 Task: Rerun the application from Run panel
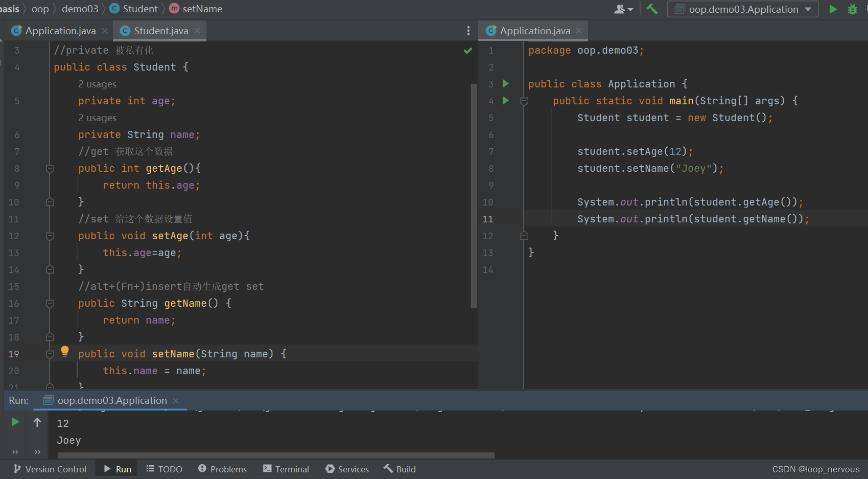point(15,422)
